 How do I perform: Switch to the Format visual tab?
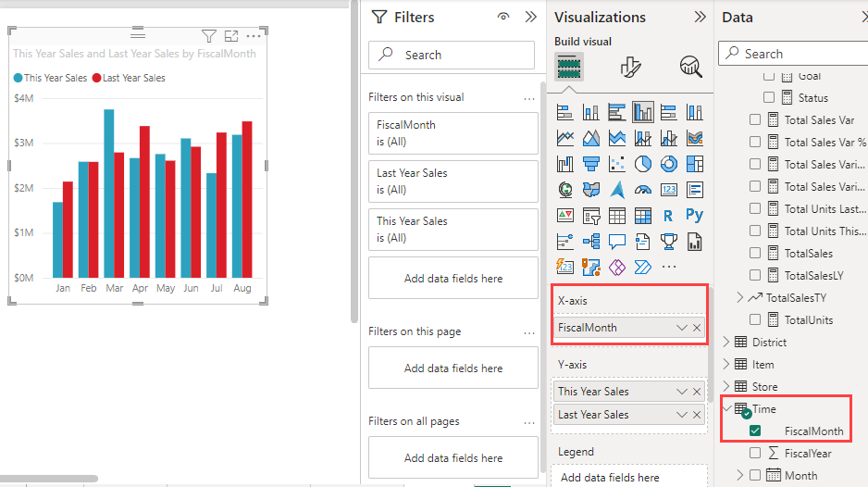point(630,67)
